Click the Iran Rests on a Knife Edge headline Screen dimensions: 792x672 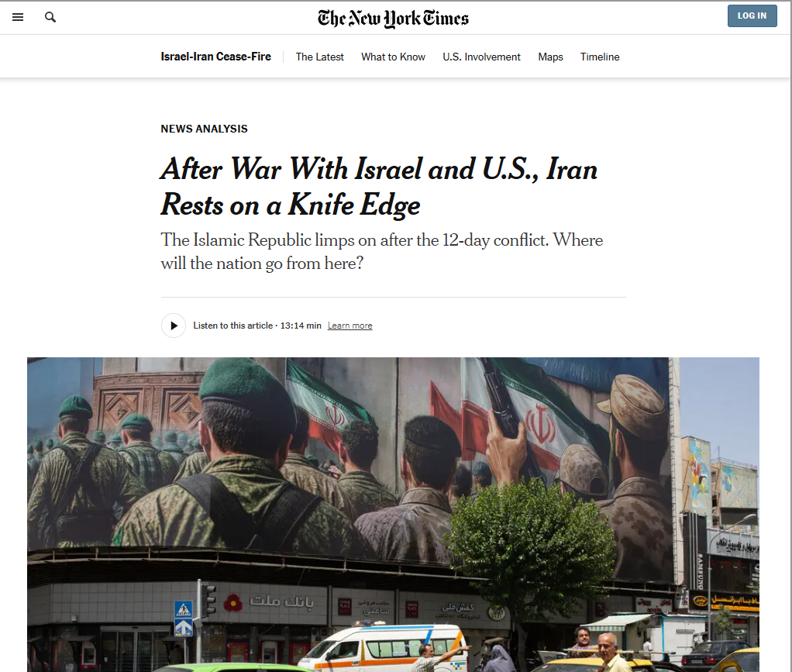tap(379, 186)
